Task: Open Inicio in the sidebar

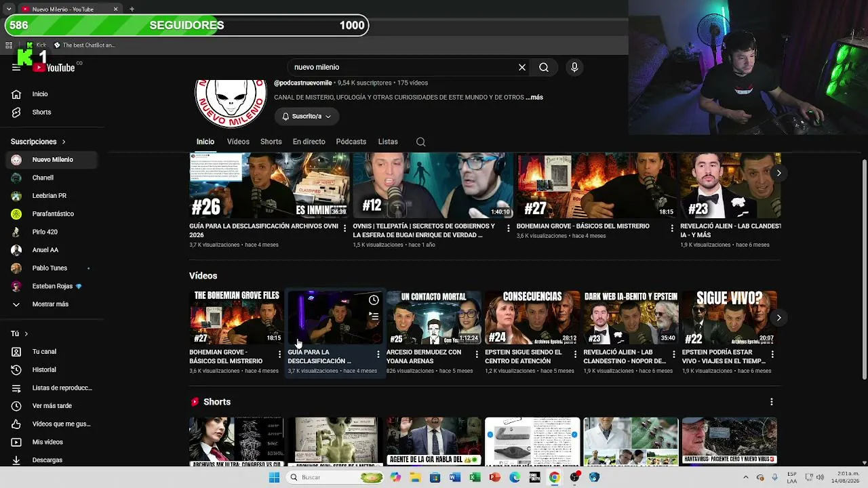Action: pos(52,94)
